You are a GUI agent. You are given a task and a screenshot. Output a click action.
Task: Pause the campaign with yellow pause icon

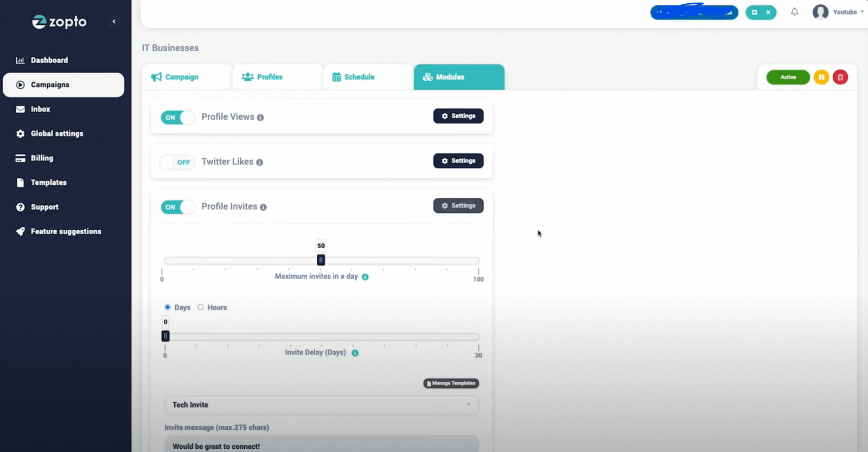(821, 78)
